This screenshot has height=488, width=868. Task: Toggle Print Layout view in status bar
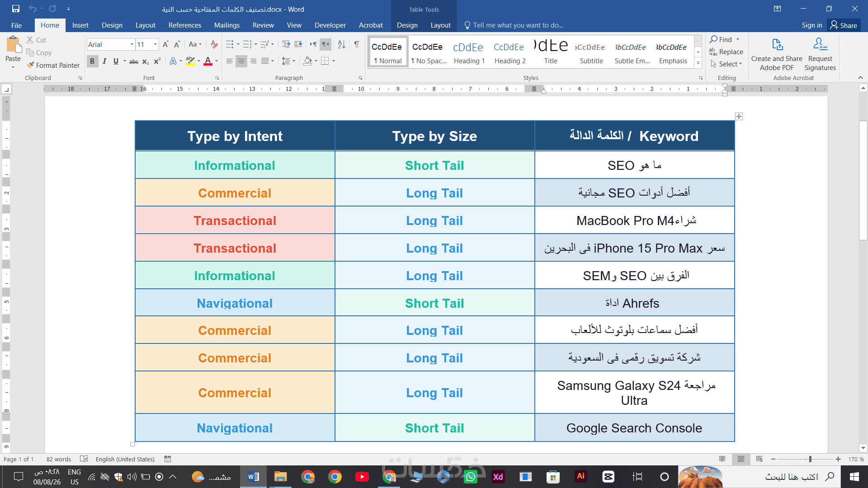pyautogui.click(x=741, y=459)
